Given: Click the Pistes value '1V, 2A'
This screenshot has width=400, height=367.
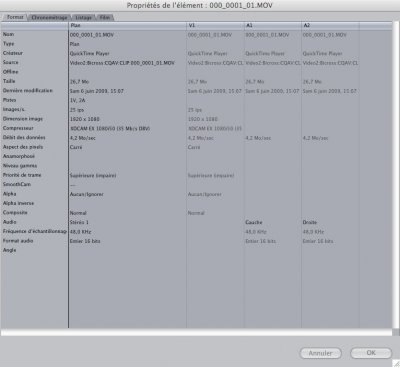Looking at the screenshot, I should coord(78,100).
